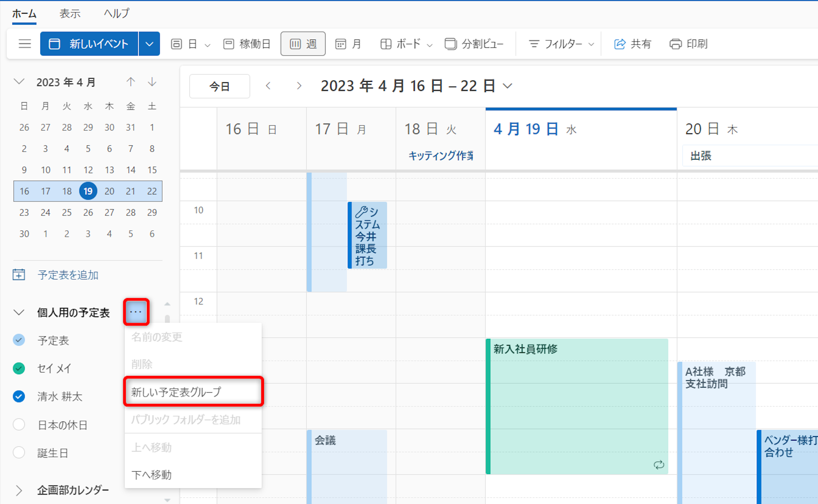Open the Filter dropdown

(x=561, y=44)
